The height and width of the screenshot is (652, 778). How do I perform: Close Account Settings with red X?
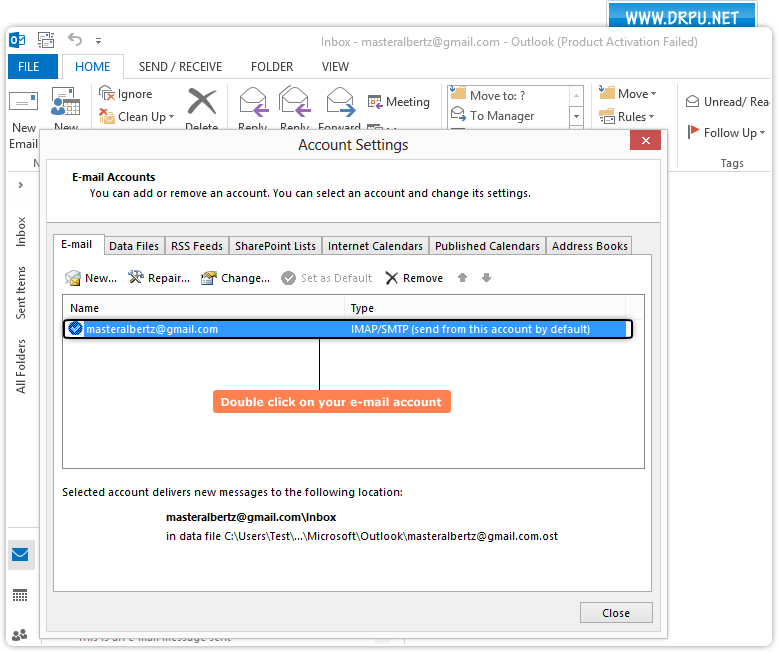646,140
